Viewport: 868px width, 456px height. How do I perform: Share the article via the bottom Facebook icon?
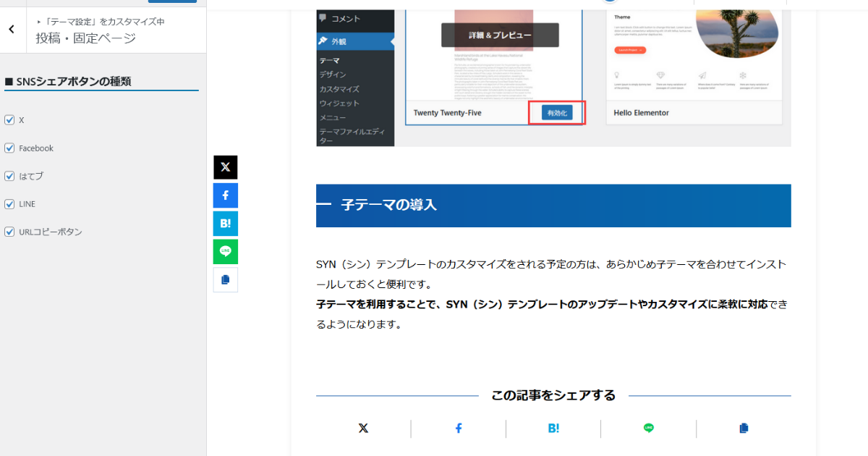458,428
